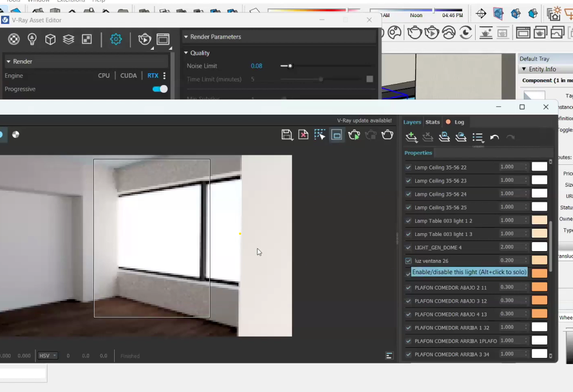Open Render Elements layers icon in Asset Editor
573x392 pixels.
click(x=68, y=39)
